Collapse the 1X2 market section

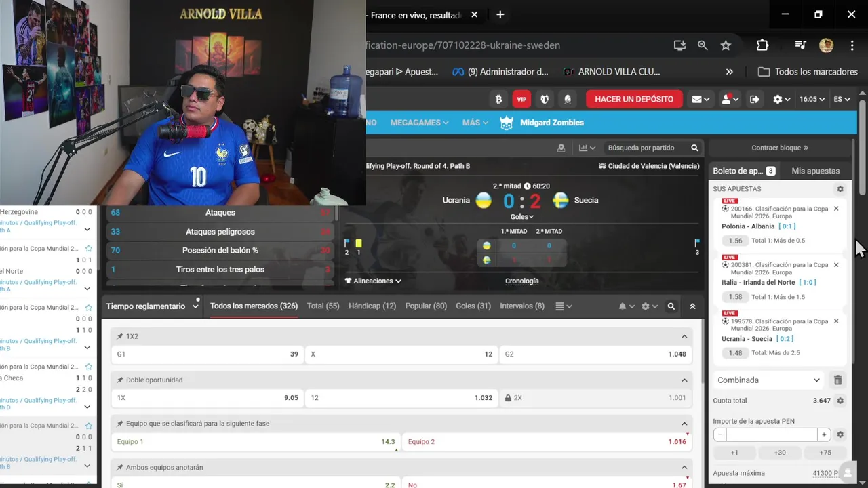684,336
